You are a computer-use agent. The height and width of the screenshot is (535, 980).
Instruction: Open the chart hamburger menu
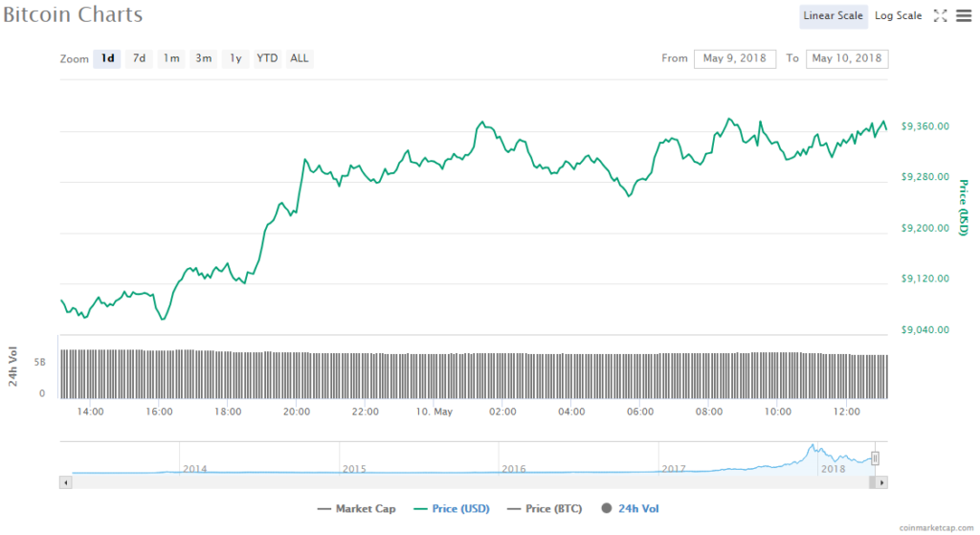[x=963, y=15]
